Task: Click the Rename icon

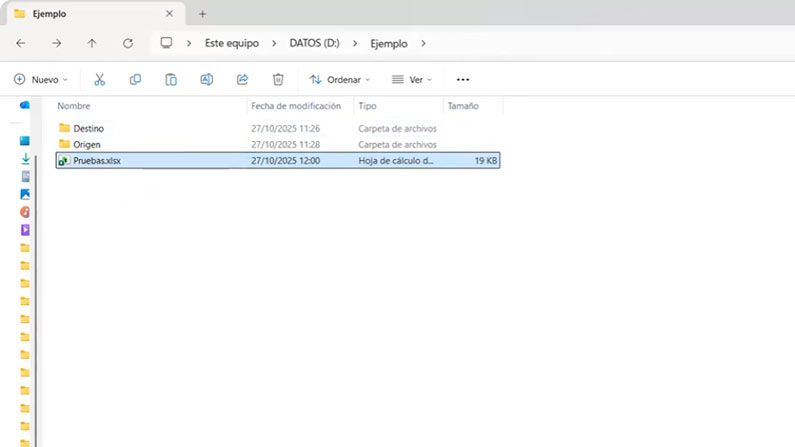Action: tap(206, 80)
